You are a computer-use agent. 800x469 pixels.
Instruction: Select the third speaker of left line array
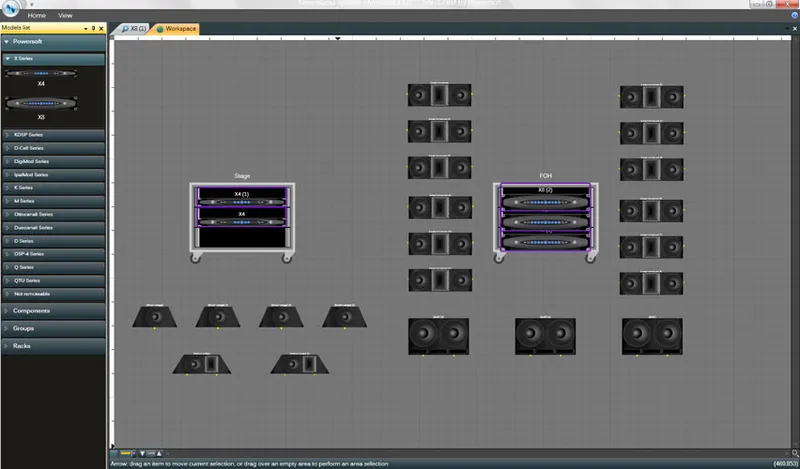click(x=439, y=167)
